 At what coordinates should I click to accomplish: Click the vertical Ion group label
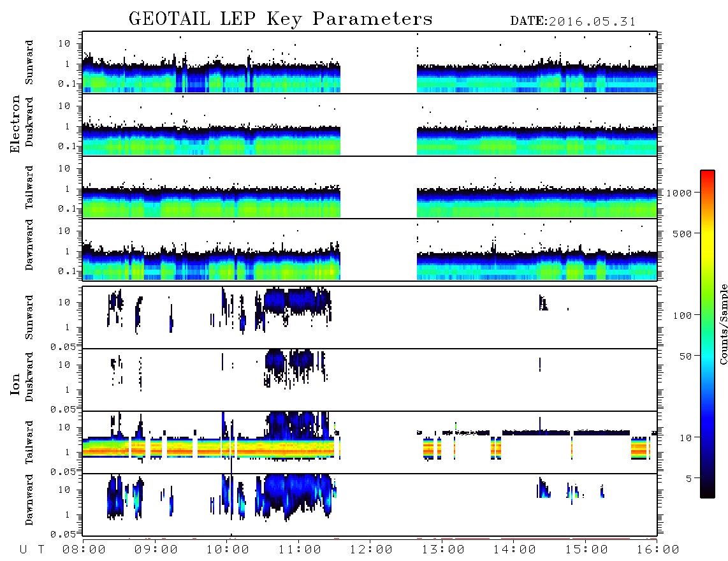point(15,384)
